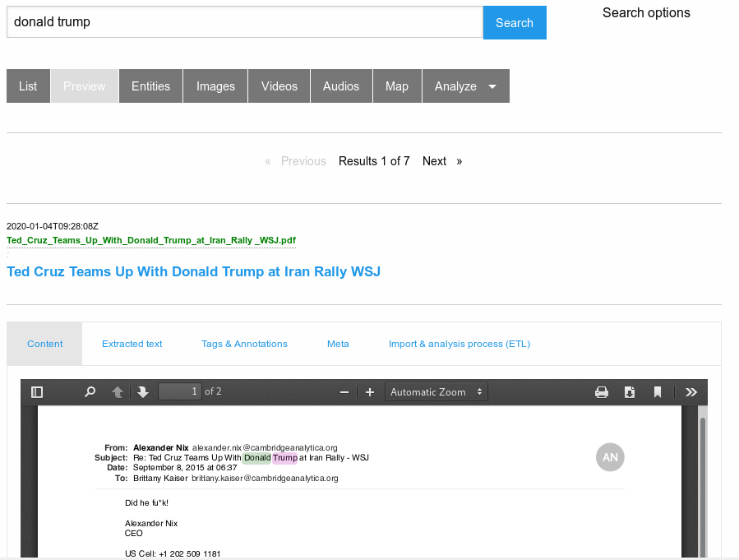Open the Meta tab
Screen dimensions: 739x560
pos(338,344)
